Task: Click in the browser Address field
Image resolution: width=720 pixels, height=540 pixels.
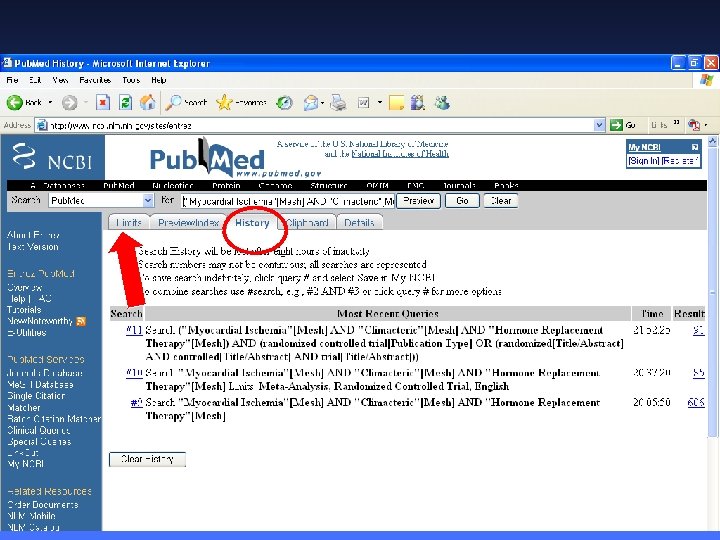Action: pos(315,125)
